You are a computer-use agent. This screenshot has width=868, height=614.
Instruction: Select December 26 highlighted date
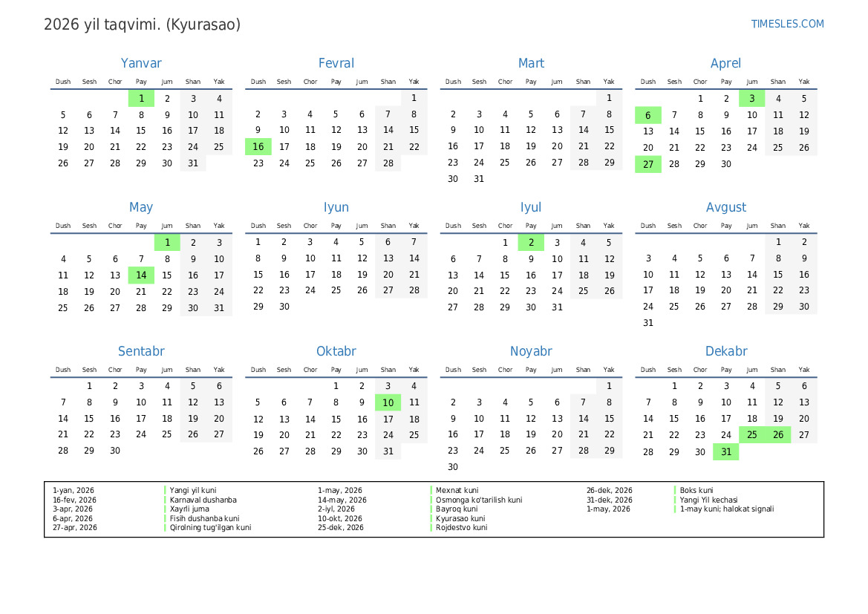click(777, 435)
